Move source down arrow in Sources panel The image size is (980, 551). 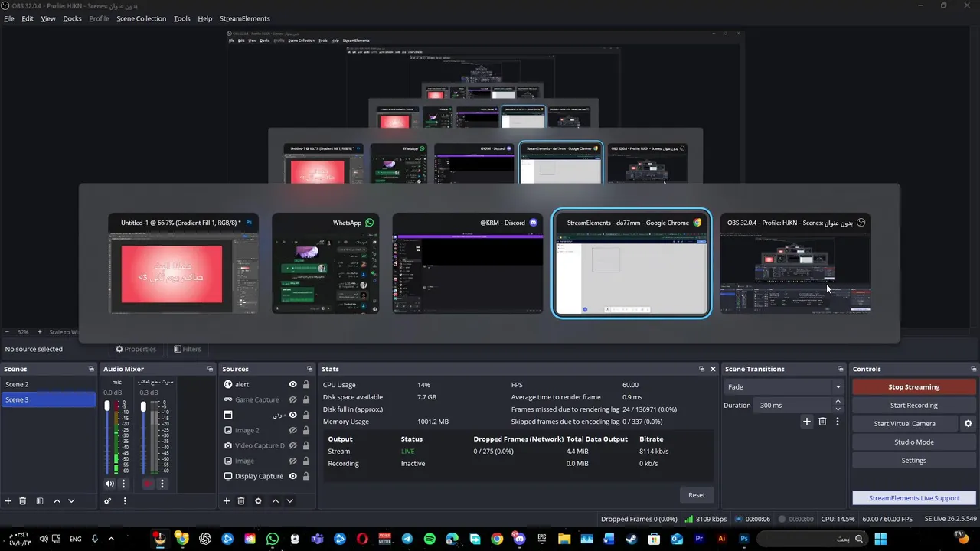tap(289, 501)
